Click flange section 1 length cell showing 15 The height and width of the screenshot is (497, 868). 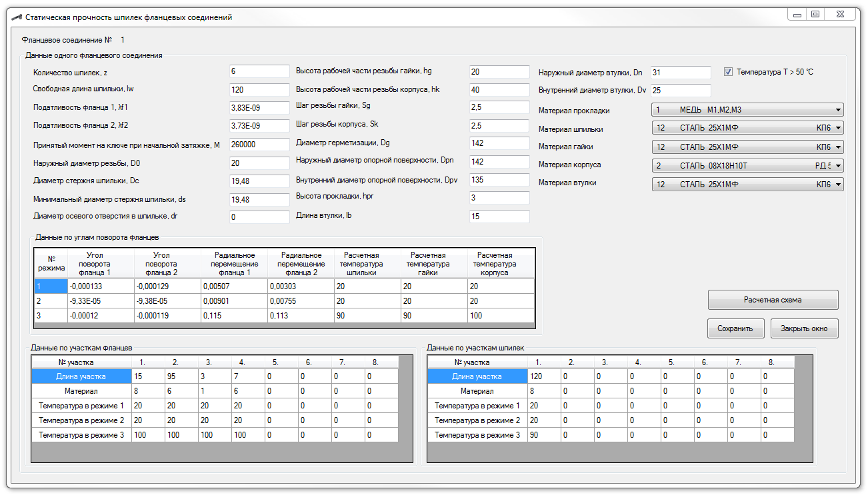tap(148, 376)
